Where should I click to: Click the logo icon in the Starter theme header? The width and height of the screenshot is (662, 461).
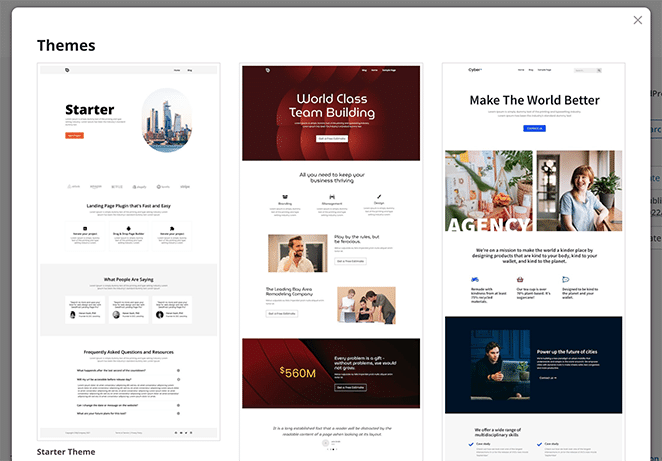(x=67, y=70)
